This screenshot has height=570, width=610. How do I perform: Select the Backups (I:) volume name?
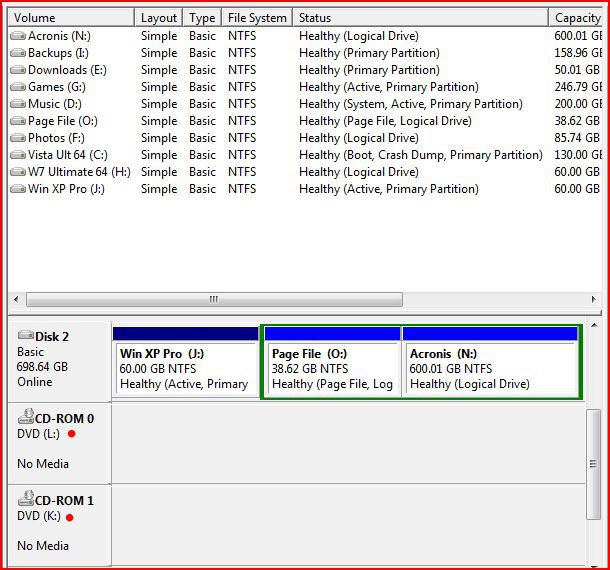58,53
